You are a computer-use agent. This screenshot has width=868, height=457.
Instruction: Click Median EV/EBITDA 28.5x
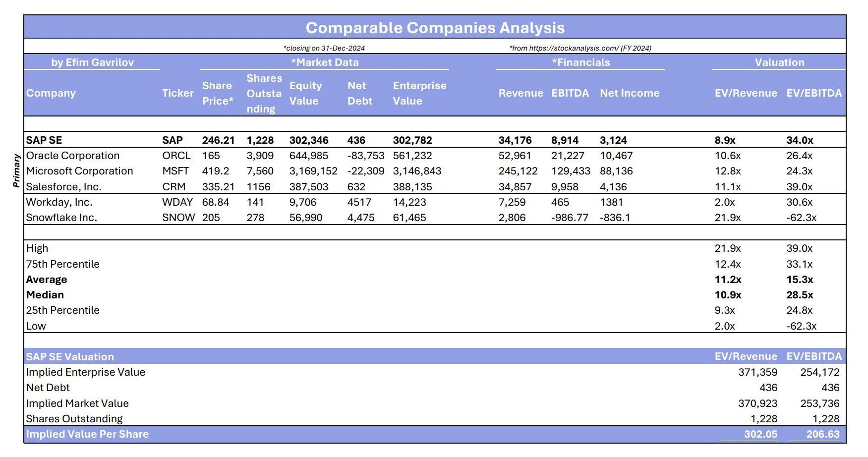click(x=800, y=295)
